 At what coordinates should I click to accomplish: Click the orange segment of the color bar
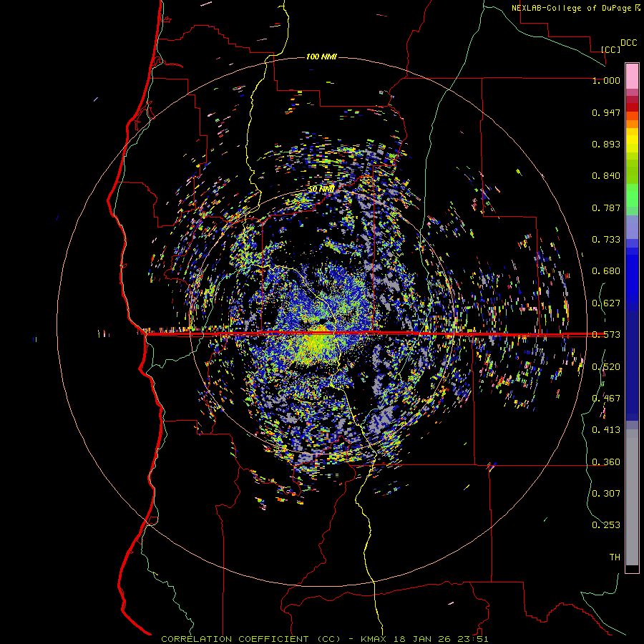632,120
